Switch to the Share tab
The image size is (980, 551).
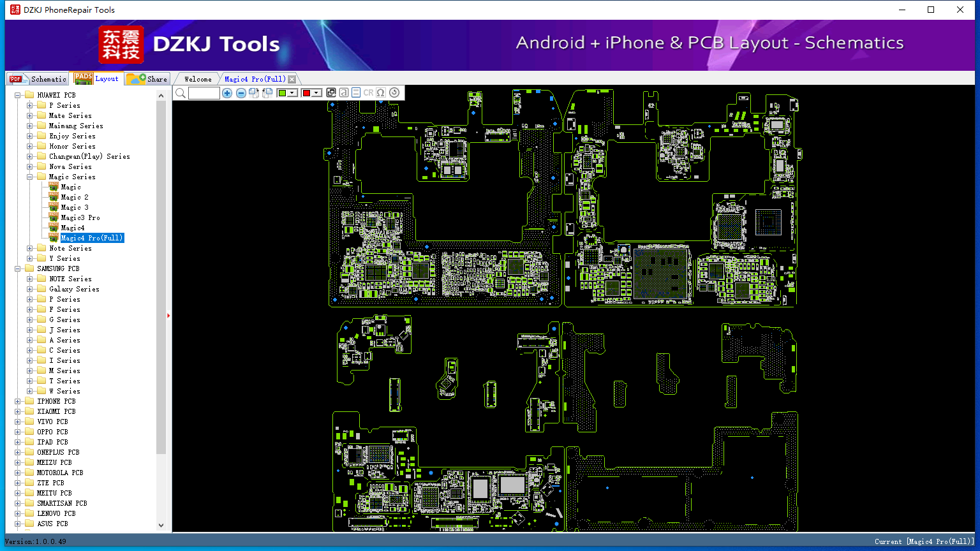point(147,78)
